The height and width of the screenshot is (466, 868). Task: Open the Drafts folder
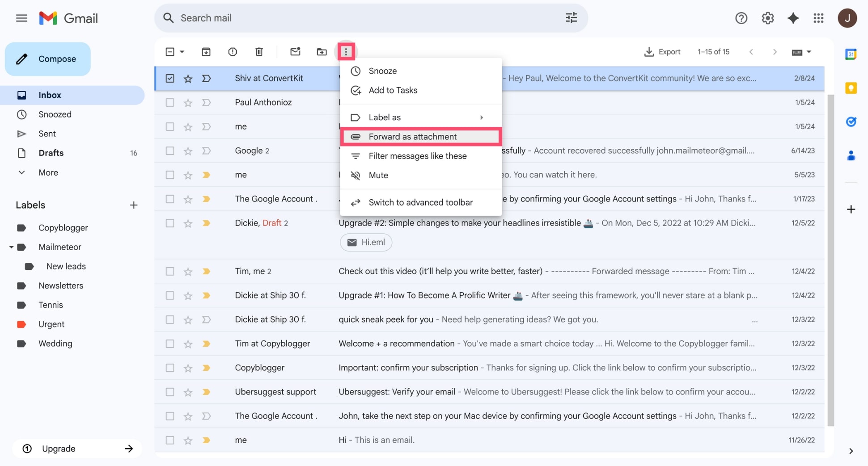pyautogui.click(x=72, y=153)
